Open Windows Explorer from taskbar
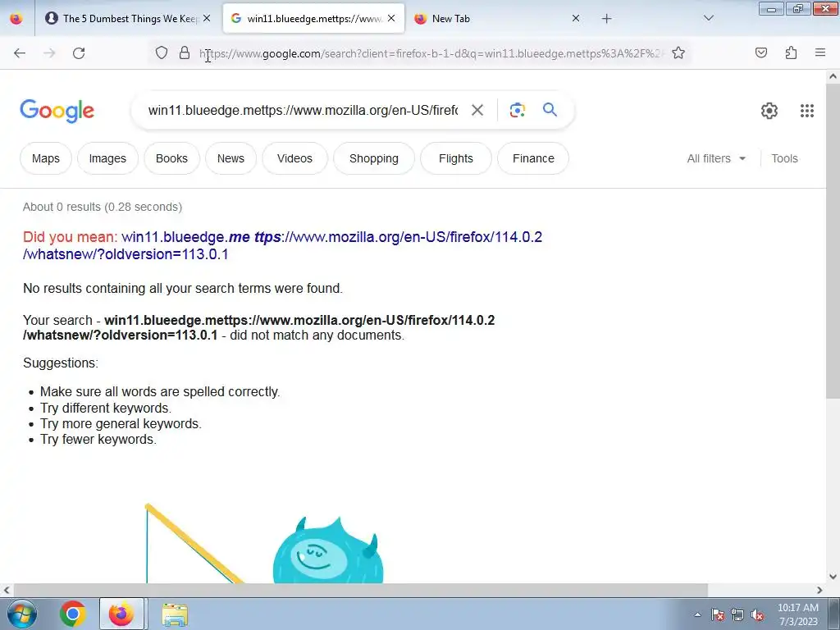 pos(175,614)
